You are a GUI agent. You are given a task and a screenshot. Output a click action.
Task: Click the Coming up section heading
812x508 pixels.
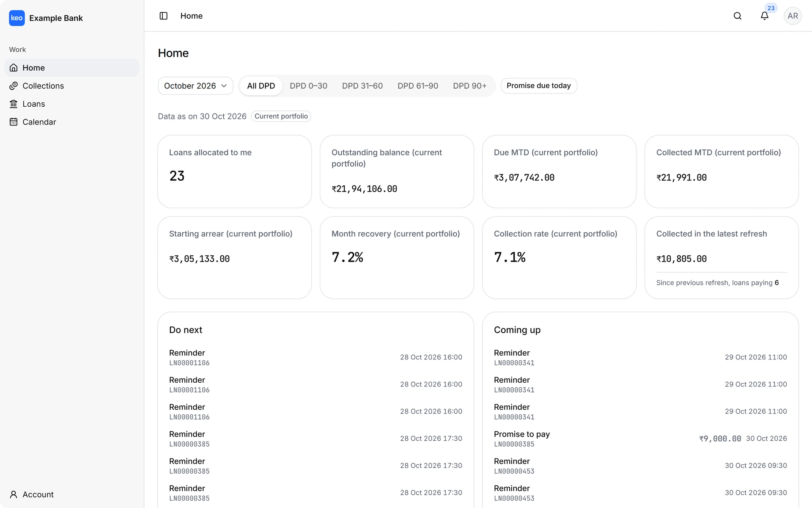517,330
